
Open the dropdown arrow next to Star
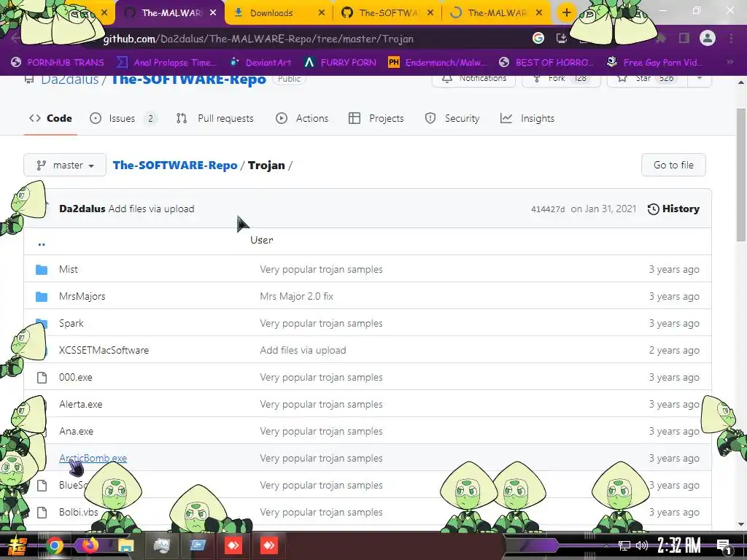[700, 79]
